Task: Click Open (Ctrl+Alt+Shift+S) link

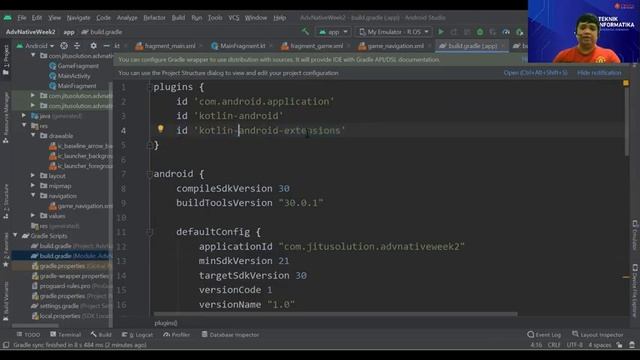Action: click(x=535, y=73)
